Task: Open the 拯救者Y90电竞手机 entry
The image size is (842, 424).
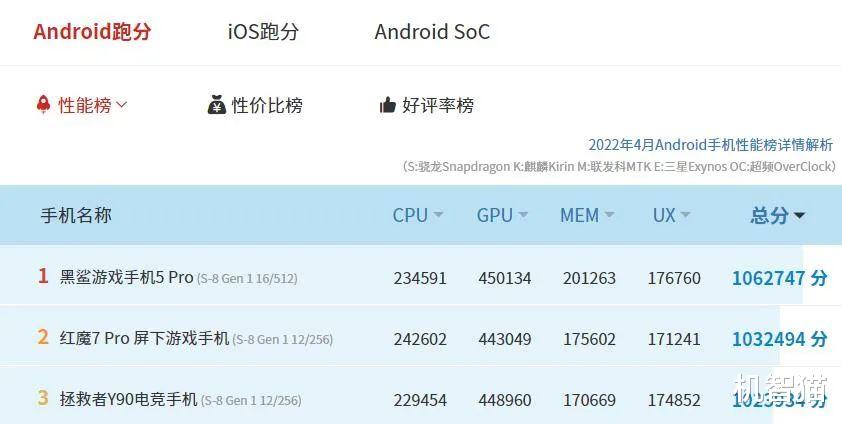Action: coord(128,400)
